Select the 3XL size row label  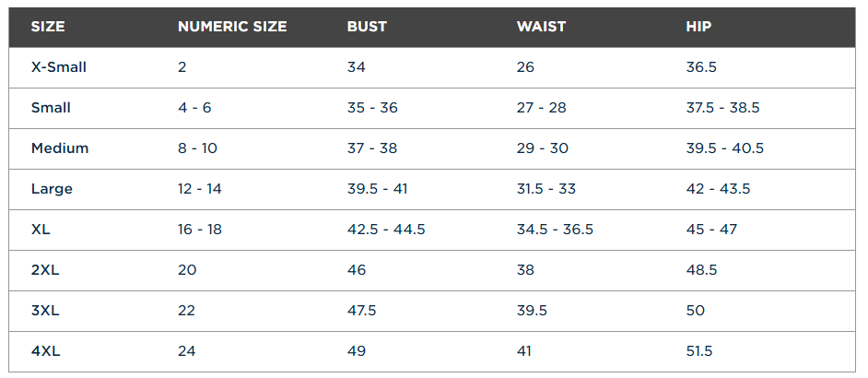pyautogui.click(x=45, y=311)
